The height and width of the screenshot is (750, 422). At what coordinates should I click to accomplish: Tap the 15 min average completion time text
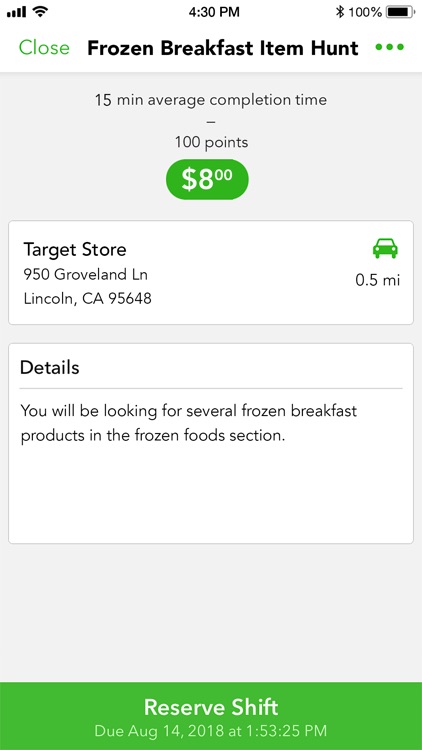(x=211, y=100)
